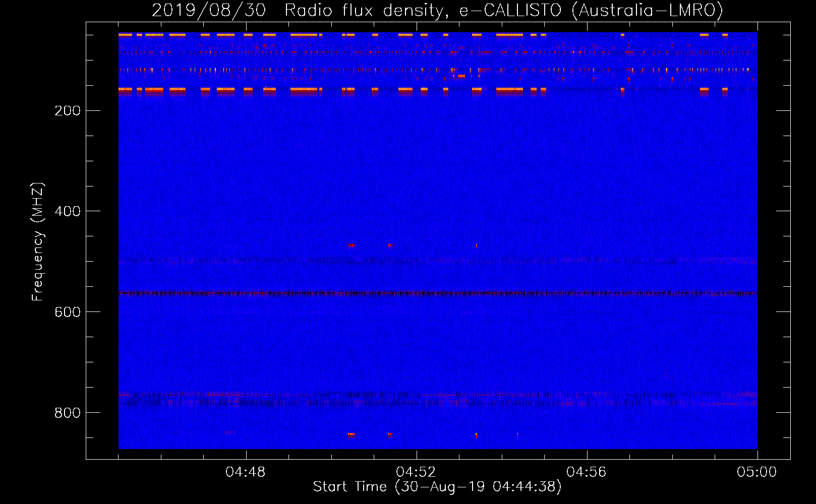Viewport: 816px width, 504px height.
Task: Click the '05:00' time tick label
Action: pos(757,472)
